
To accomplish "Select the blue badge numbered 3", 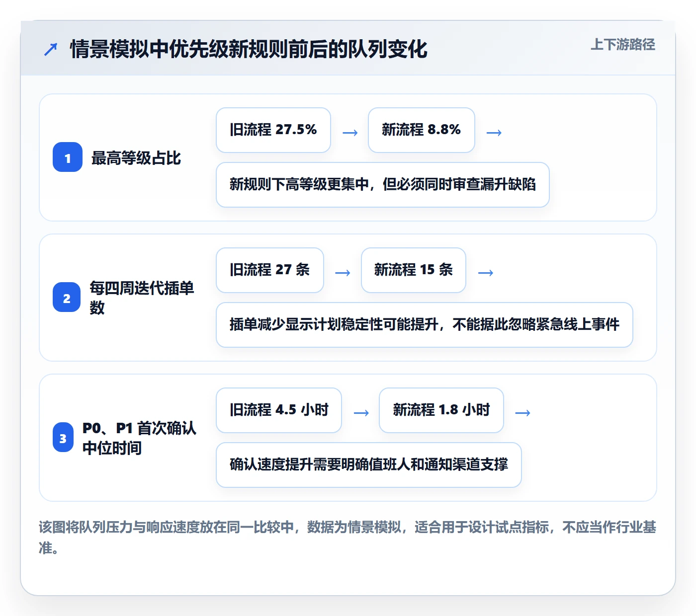I will pyautogui.click(x=63, y=438).
